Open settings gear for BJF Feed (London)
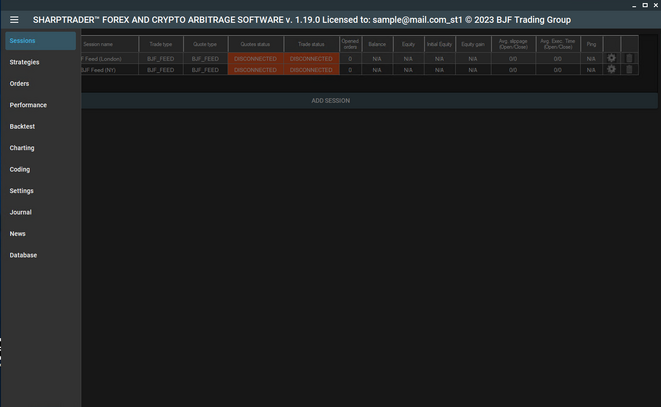This screenshot has width=661, height=407. point(611,58)
